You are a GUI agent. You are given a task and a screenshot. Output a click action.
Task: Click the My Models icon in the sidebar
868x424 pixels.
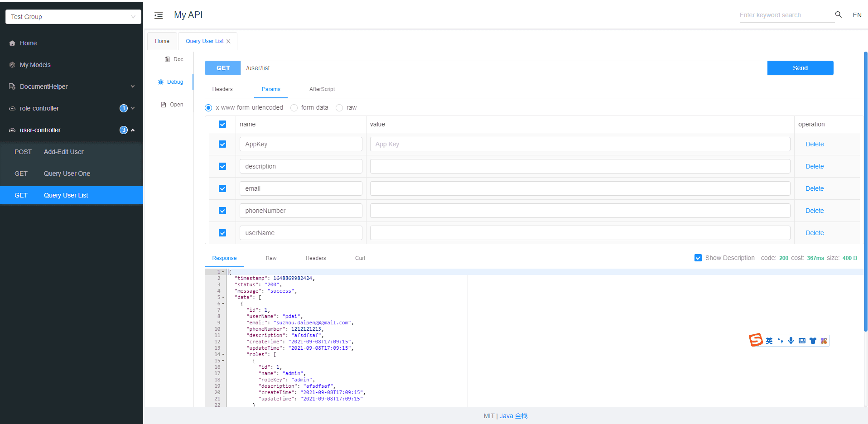(x=12, y=65)
